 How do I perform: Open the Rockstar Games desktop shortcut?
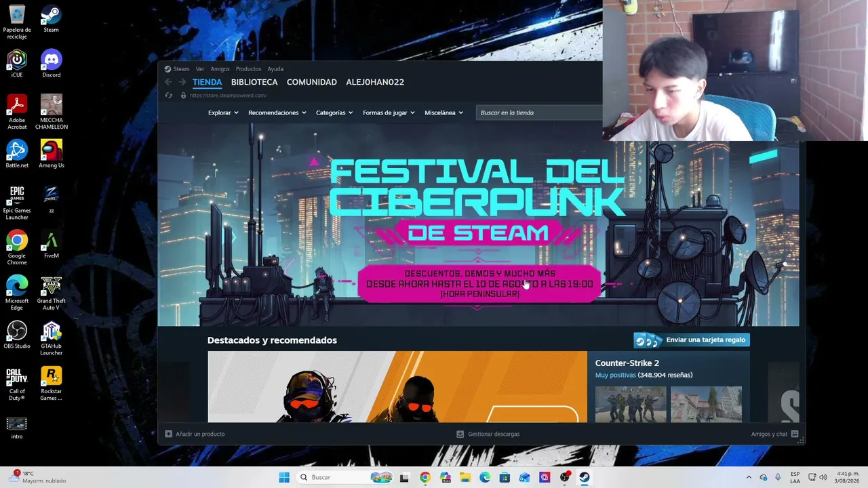point(51,383)
